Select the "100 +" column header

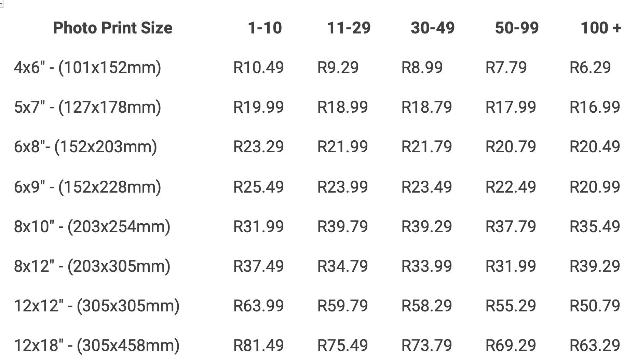[601, 28]
